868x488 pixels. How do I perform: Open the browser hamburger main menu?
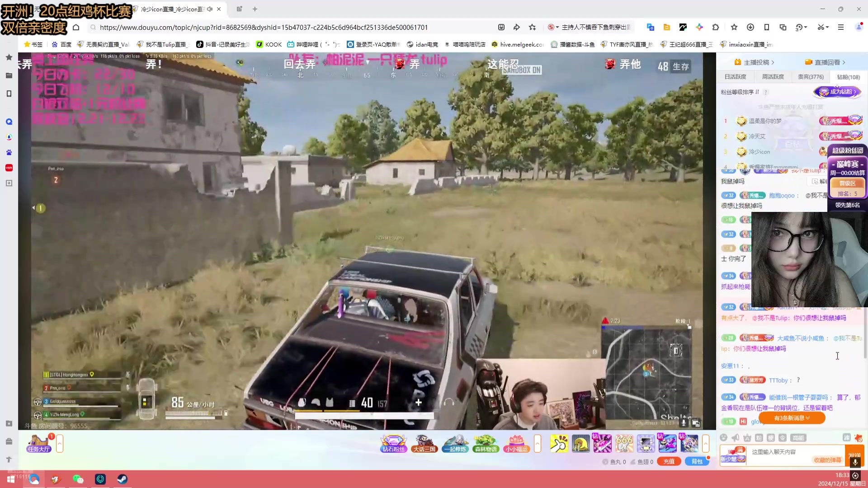point(841,27)
